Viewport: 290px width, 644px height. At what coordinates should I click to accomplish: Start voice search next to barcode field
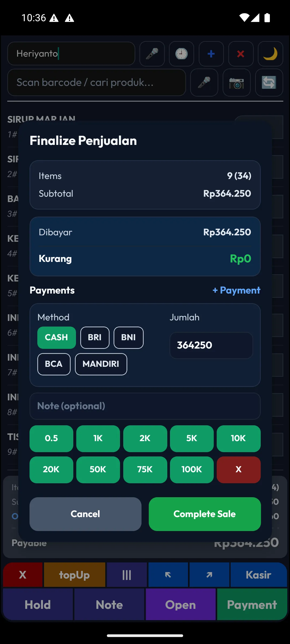tap(204, 82)
